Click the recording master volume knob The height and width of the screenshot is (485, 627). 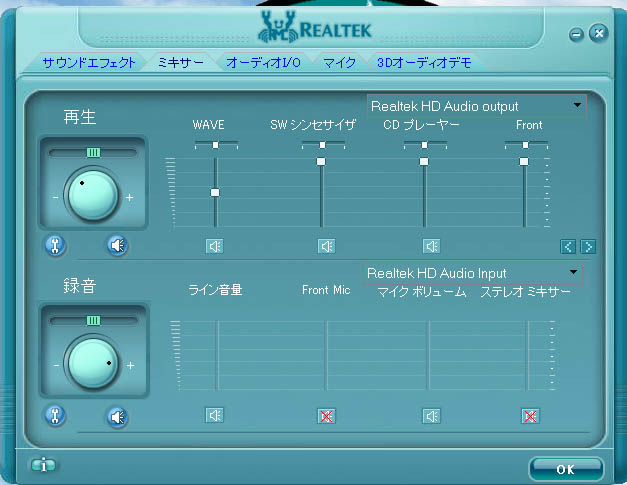pyautogui.click(x=93, y=364)
